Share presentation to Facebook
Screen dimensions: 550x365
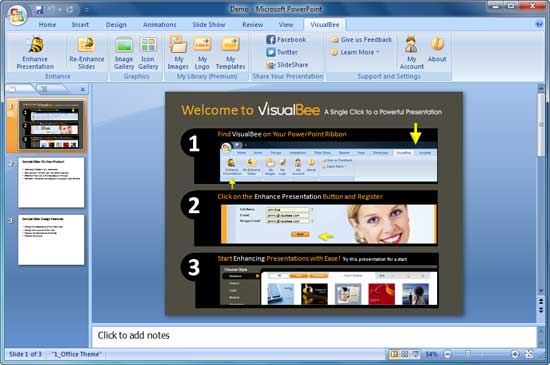286,40
